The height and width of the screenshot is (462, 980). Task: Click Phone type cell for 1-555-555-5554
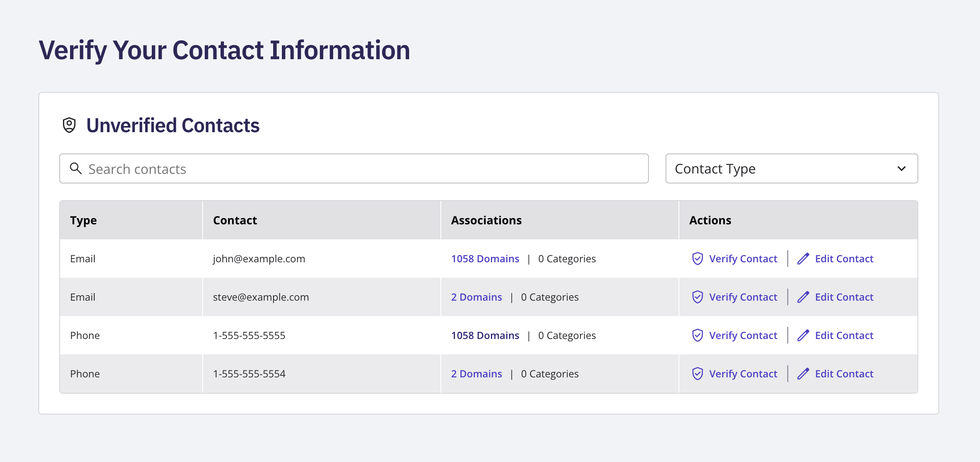(x=131, y=374)
